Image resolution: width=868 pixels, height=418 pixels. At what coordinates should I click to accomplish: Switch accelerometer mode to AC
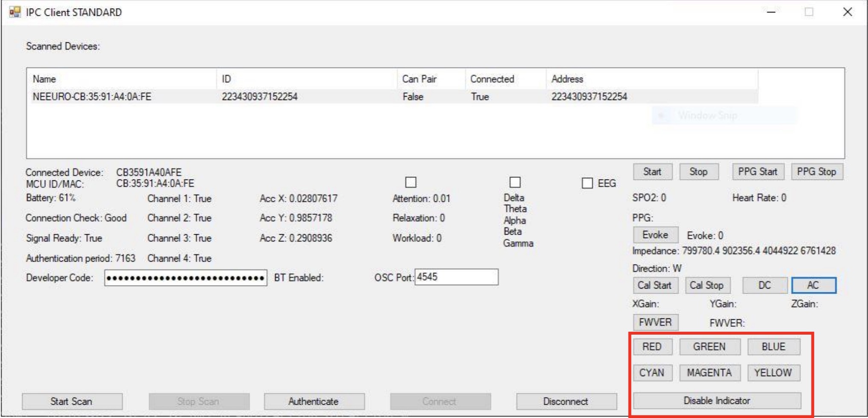(x=813, y=286)
